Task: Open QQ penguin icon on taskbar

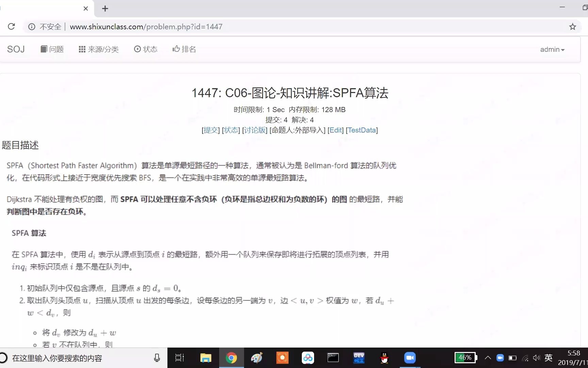Action: (384, 358)
